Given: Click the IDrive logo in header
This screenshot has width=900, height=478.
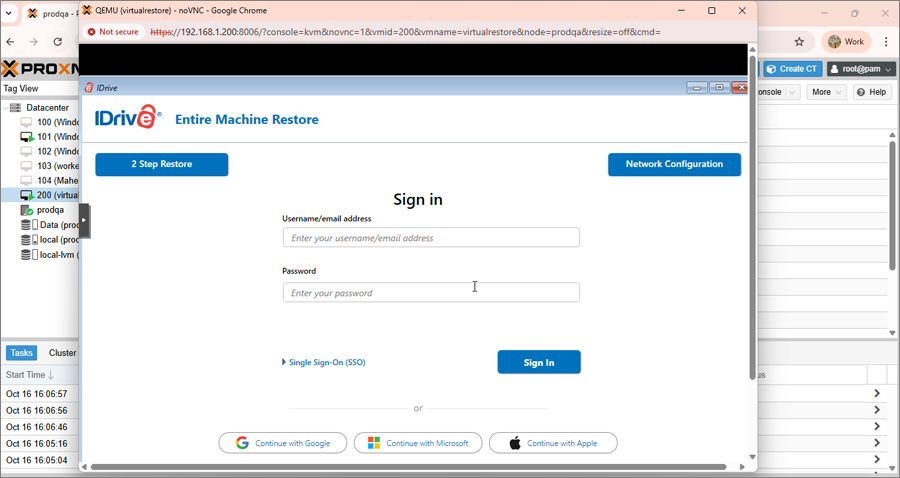Looking at the screenshot, I should [129, 116].
